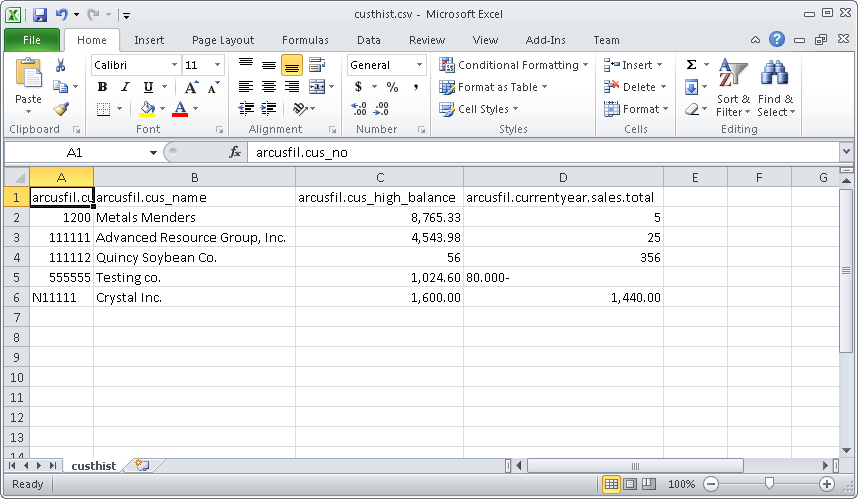The image size is (858, 499).
Task: Toggle Bold formatting
Action: 102,87
